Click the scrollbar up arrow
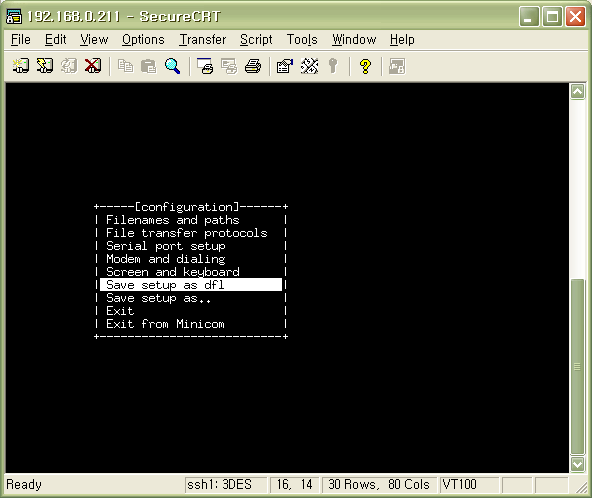This screenshot has width=592, height=498. pyautogui.click(x=577, y=91)
